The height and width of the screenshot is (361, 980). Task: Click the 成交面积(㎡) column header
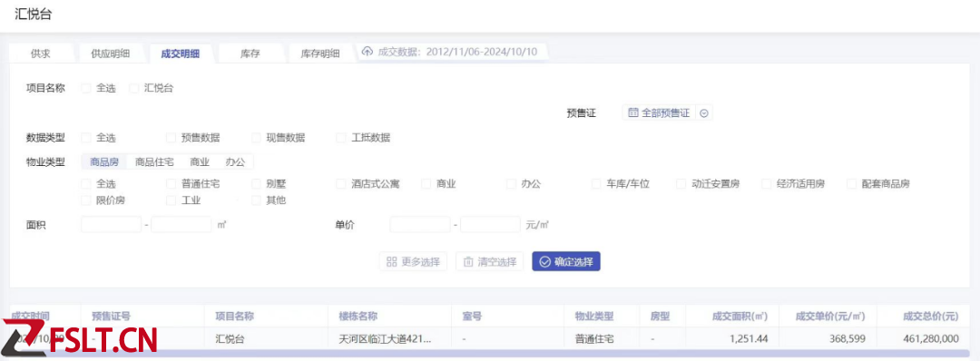click(x=740, y=316)
